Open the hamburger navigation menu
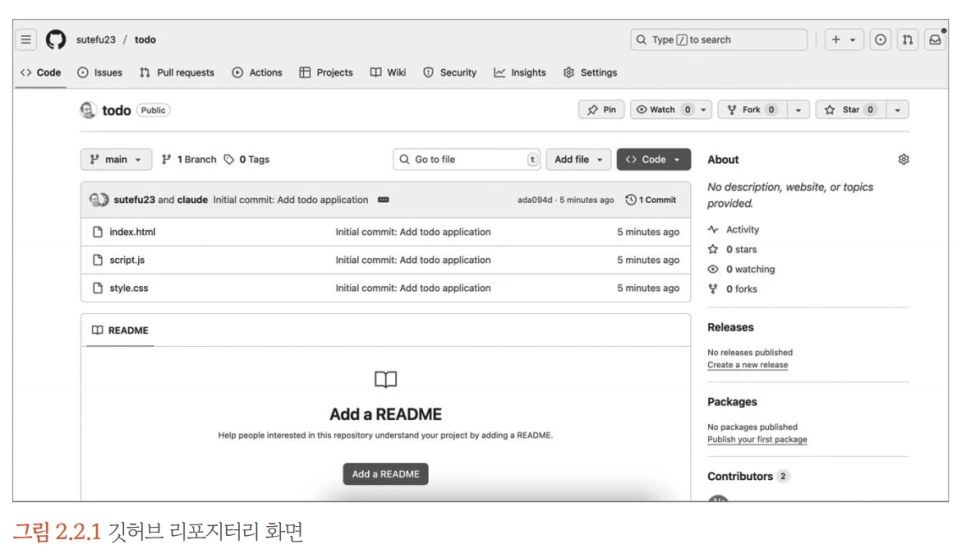This screenshot has width=966, height=554. [26, 39]
